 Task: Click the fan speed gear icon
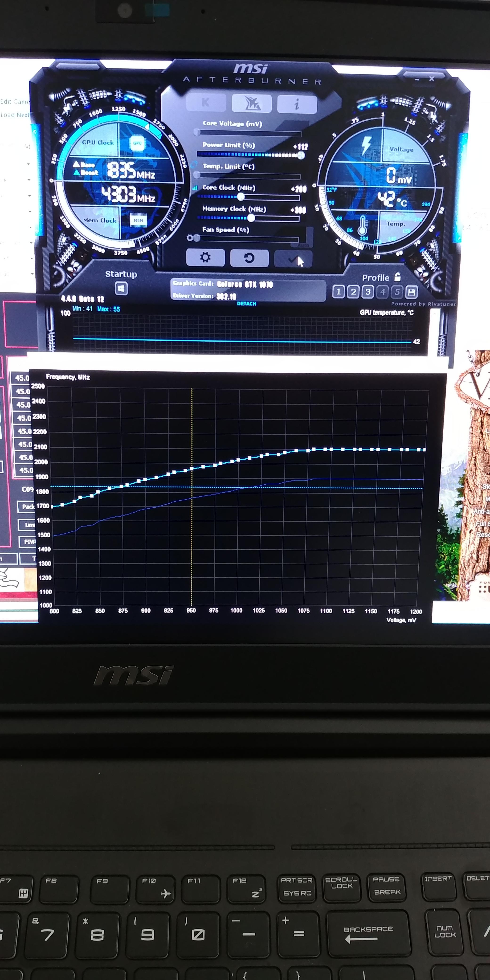(x=190, y=238)
